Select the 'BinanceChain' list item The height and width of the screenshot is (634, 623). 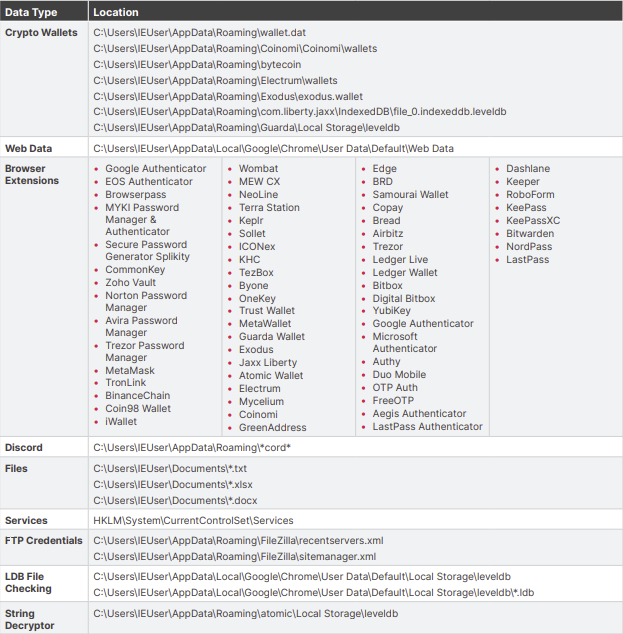[137, 395]
